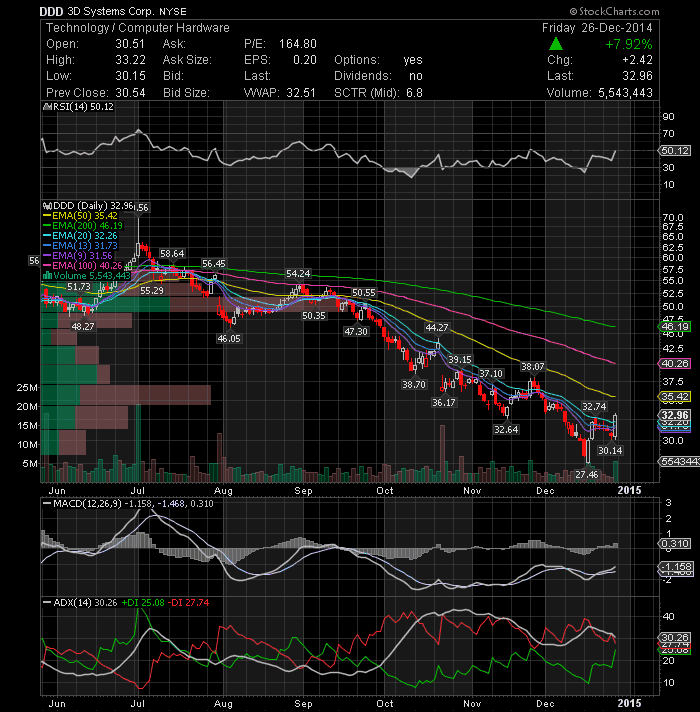
Task: Click the Oct label on price axis
Action: pyautogui.click(x=385, y=491)
